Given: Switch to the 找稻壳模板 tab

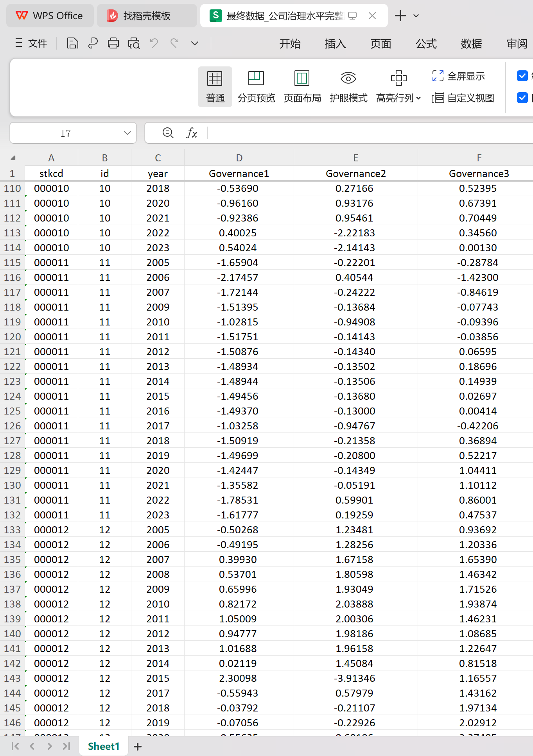Looking at the screenshot, I should pyautogui.click(x=147, y=16).
